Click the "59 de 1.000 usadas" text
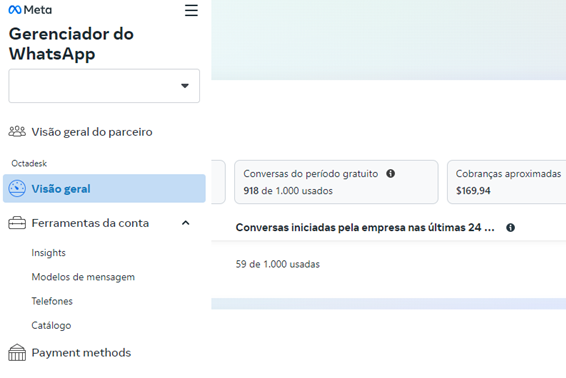The width and height of the screenshot is (566, 378). 278,264
